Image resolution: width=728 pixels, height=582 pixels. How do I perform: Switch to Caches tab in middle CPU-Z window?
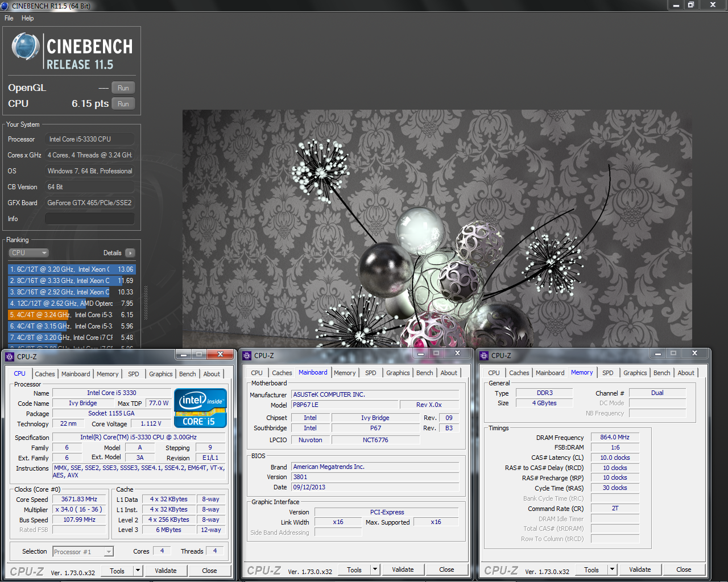(282, 373)
